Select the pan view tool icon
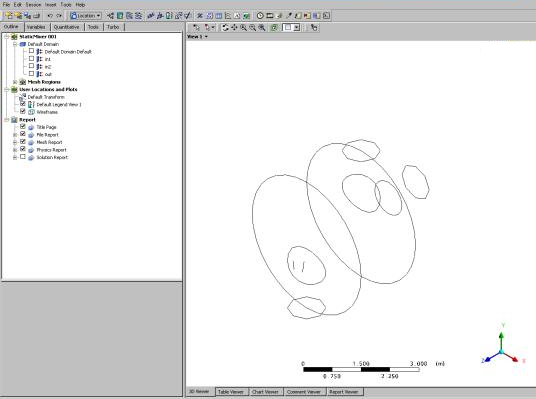536x399 pixels. tap(234, 28)
